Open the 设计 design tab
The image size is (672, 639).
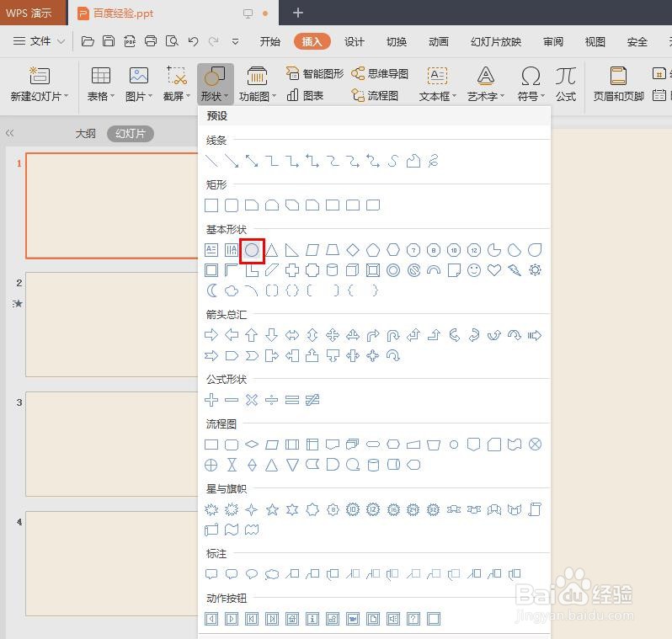(x=354, y=41)
